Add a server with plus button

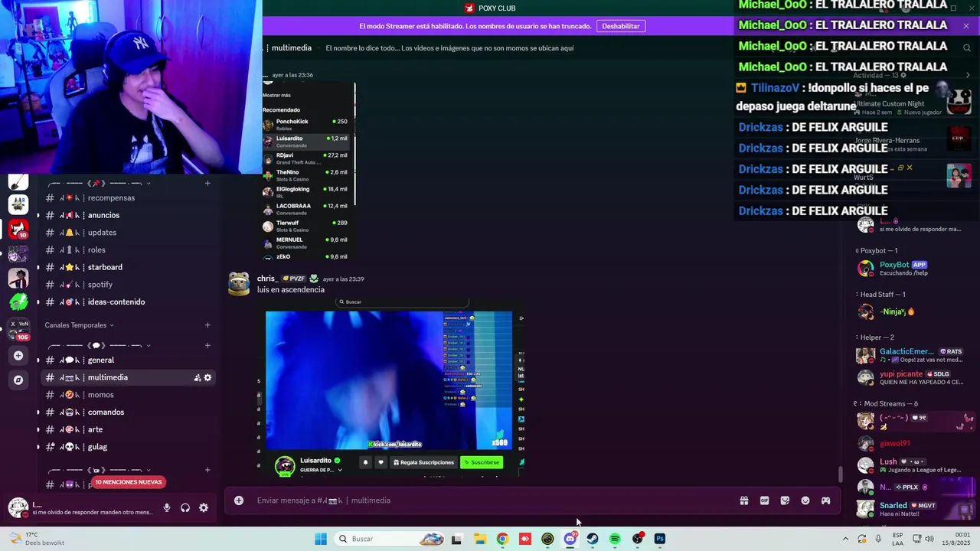[x=18, y=355]
